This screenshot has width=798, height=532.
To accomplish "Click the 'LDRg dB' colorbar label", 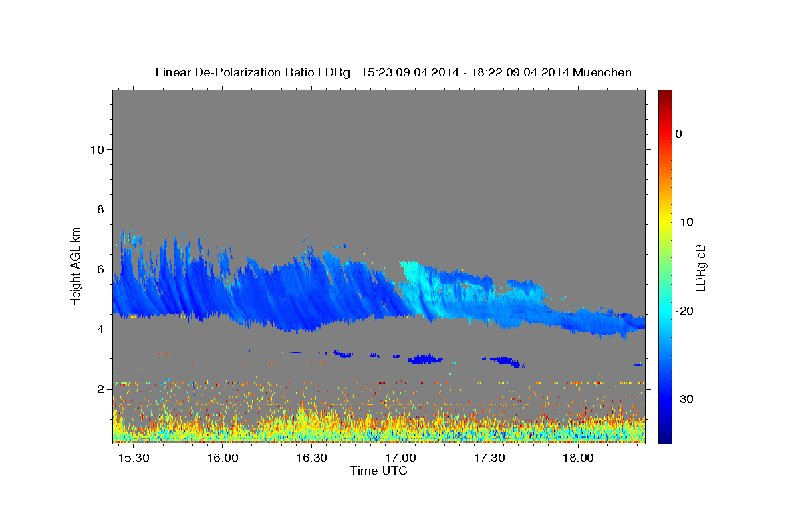I will (x=700, y=267).
